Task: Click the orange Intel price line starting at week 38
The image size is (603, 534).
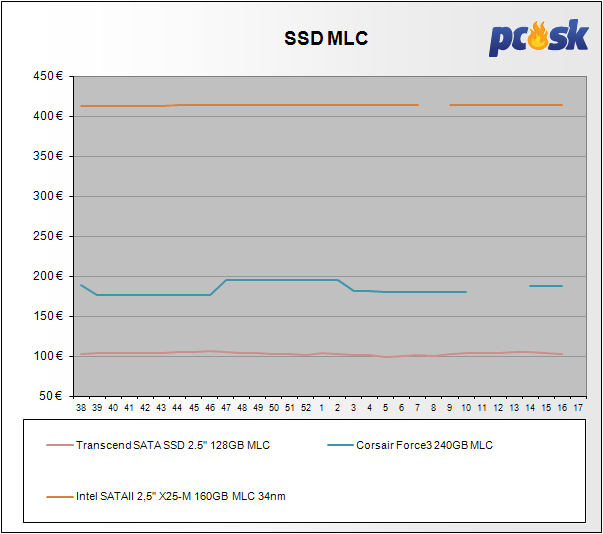Action: (x=250, y=105)
